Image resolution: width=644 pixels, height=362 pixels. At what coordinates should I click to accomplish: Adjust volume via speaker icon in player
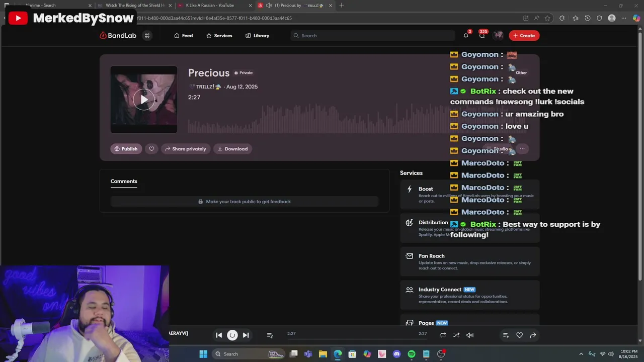[x=470, y=335]
